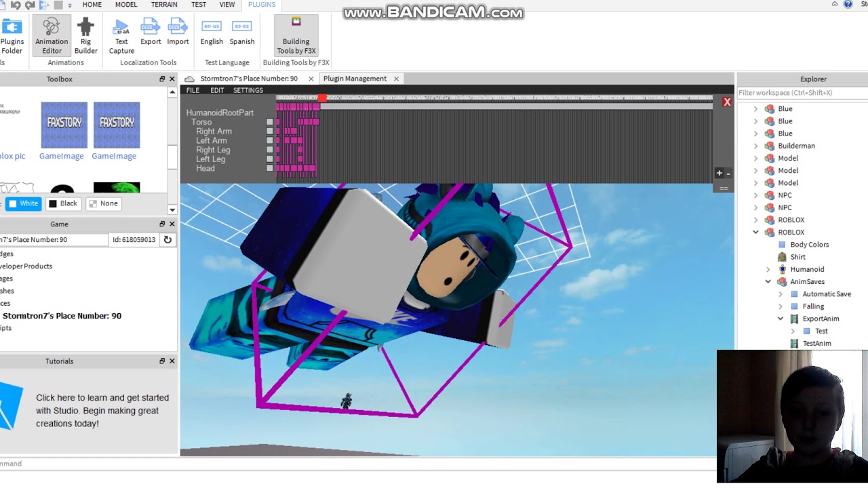The width and height of the screenshot is (868, 488).
Task: Close the Toolbox panel
Action: 172,79
